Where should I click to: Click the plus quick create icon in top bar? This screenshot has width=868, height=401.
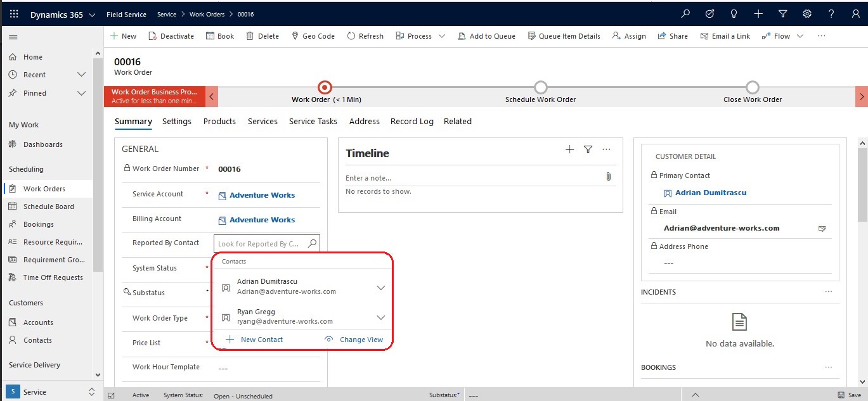tap(758, 14)
